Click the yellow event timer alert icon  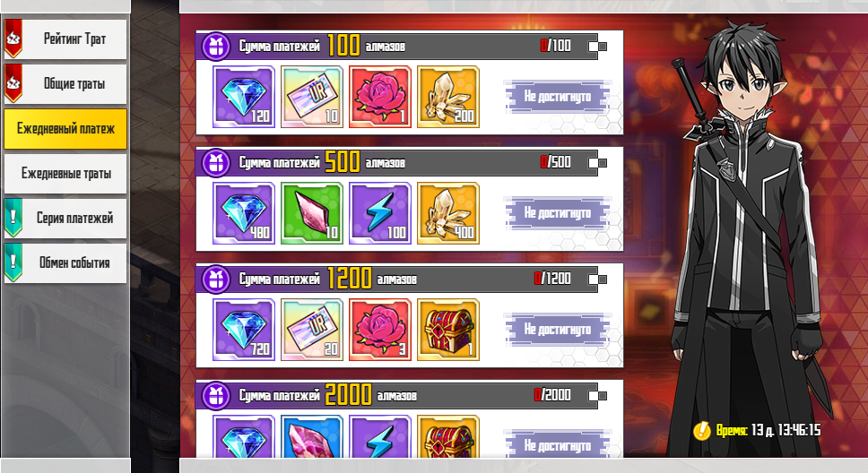pyautogui.click(x=702, y=430)
